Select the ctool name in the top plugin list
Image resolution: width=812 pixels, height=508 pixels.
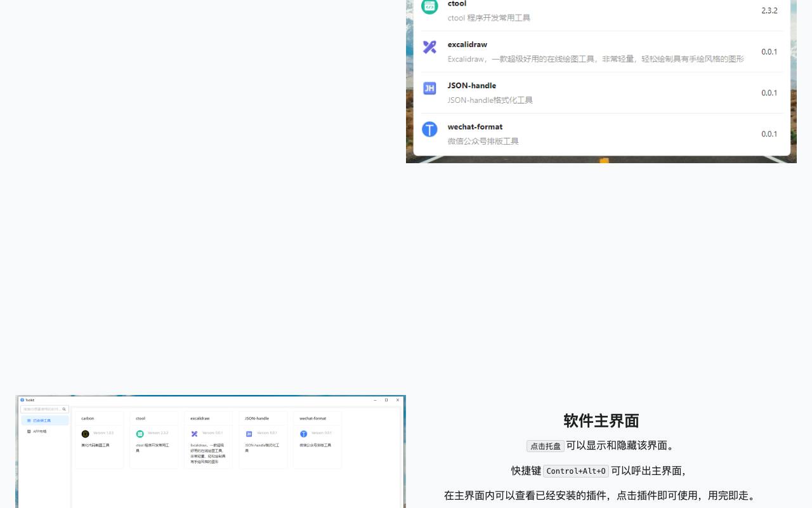(x=457, y=4)
